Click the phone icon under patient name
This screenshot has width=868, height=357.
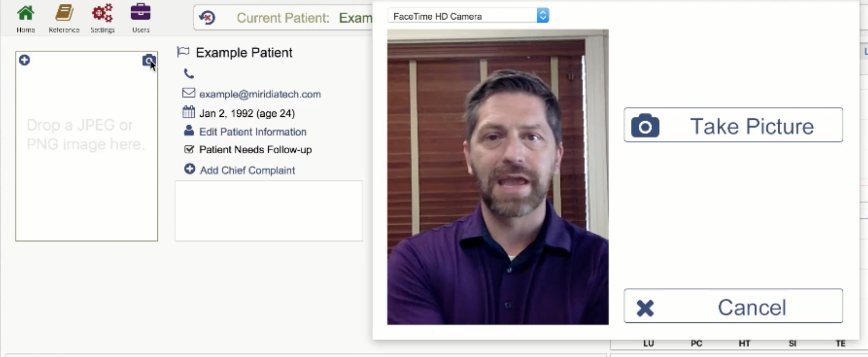[189, 73]
